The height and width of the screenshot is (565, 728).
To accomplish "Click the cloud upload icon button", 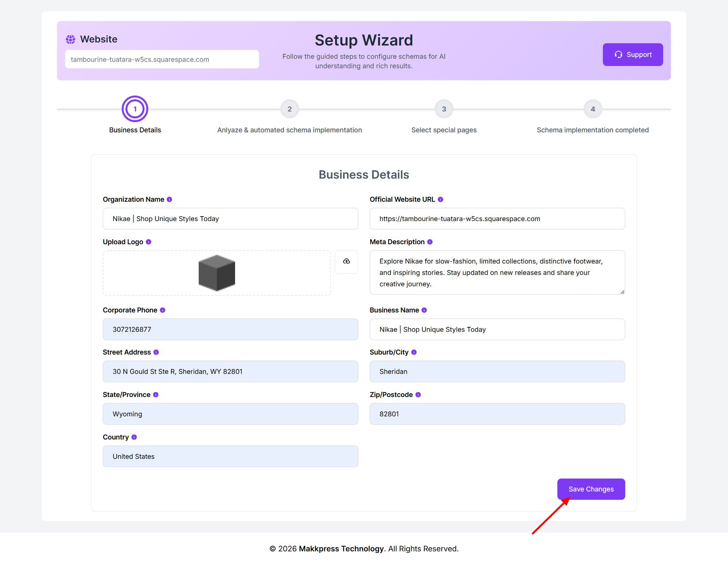I will click(347, 262).
